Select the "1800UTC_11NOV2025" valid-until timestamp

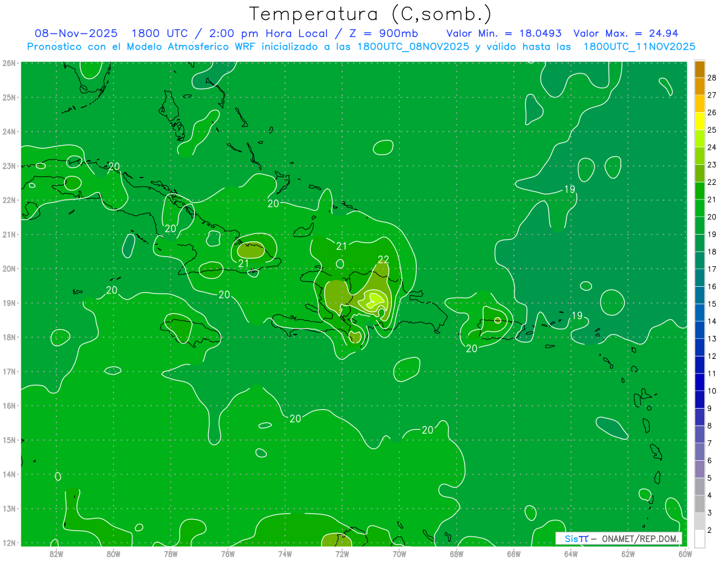click(x=639, y=47)
